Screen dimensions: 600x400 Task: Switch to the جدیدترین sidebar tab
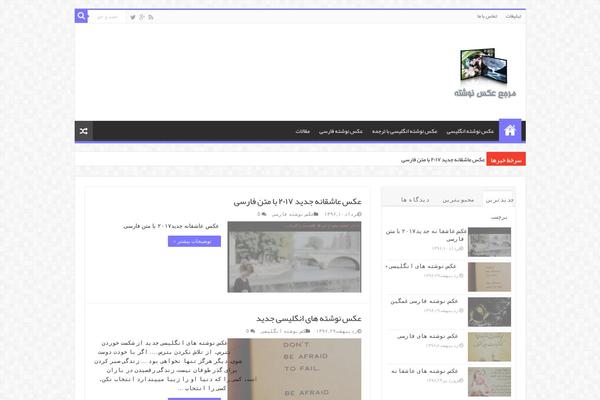point(499,200)
